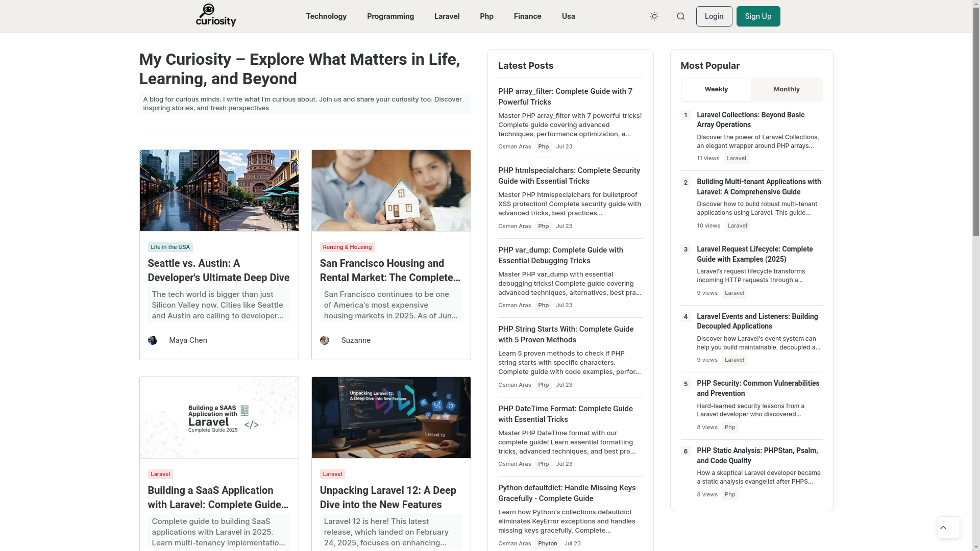Click Osman Aras under var_dump post

[x=514, y=305]
